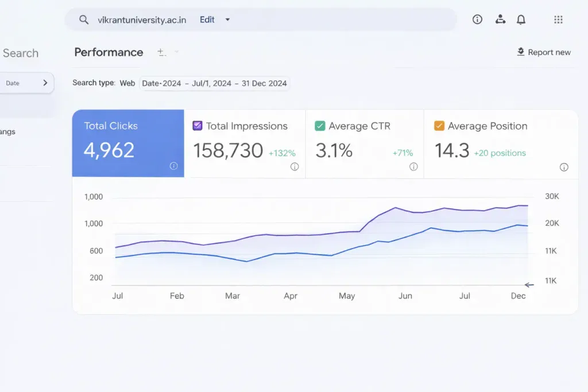This screenshot has width=588, height=392.
Task: Toggle the Average Position checkbox
Action: [439, 126]
